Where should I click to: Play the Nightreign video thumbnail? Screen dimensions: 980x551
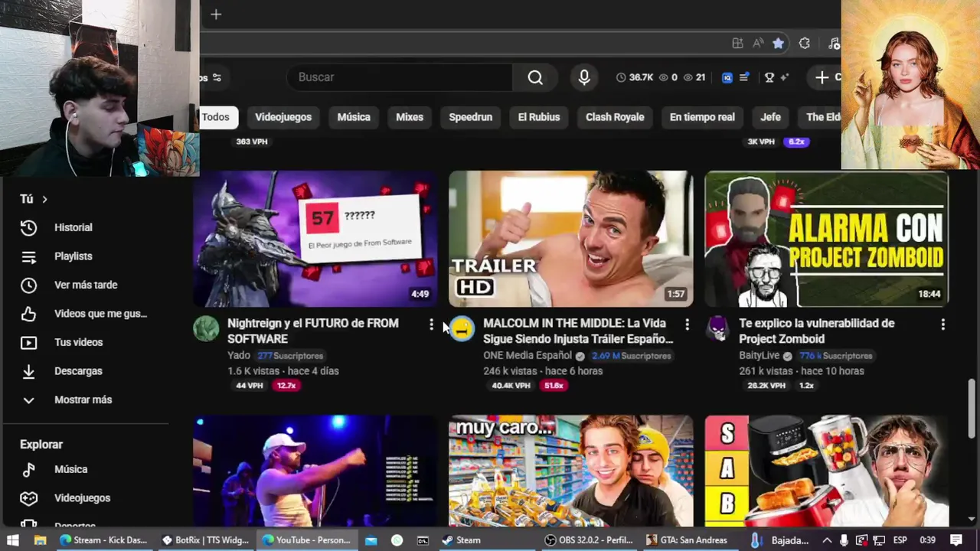(x=315, y=239)
